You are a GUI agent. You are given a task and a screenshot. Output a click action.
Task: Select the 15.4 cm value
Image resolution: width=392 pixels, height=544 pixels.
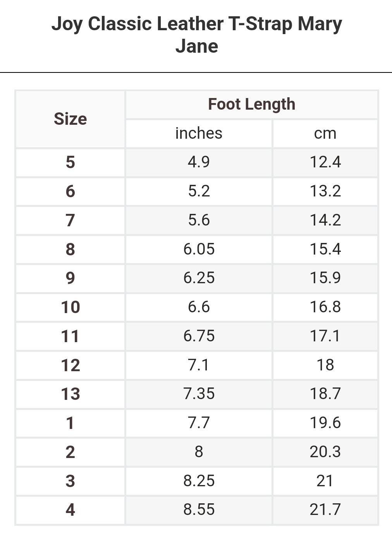(325, 249)
